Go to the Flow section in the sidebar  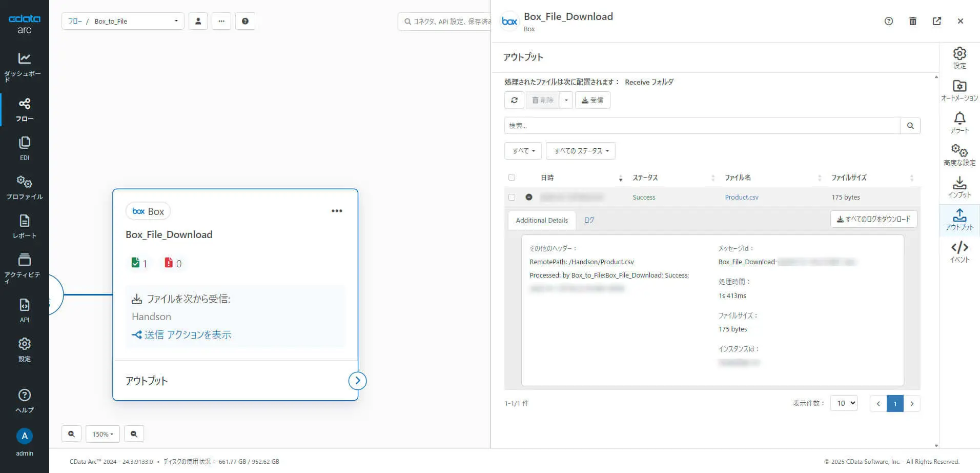(24, 110)
